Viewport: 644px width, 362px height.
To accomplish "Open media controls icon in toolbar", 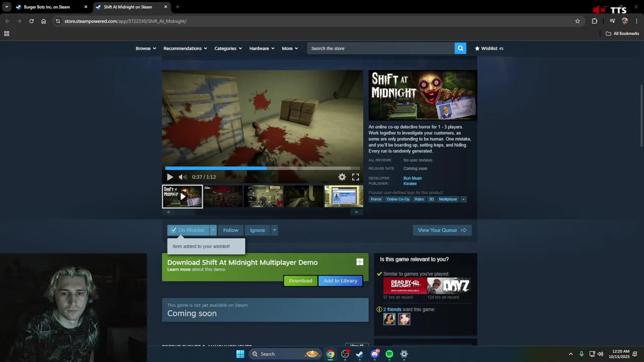I will 612,21.
